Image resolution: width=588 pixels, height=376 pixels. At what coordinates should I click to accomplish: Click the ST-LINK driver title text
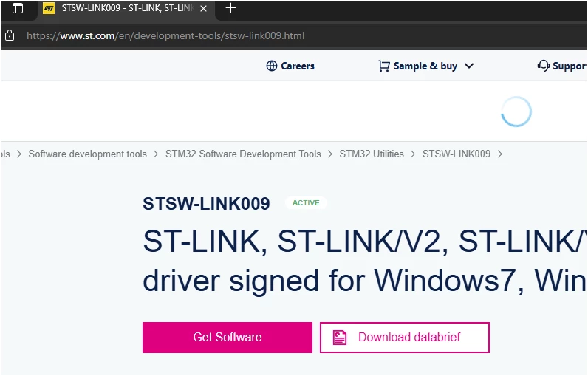tap(363, 261)
